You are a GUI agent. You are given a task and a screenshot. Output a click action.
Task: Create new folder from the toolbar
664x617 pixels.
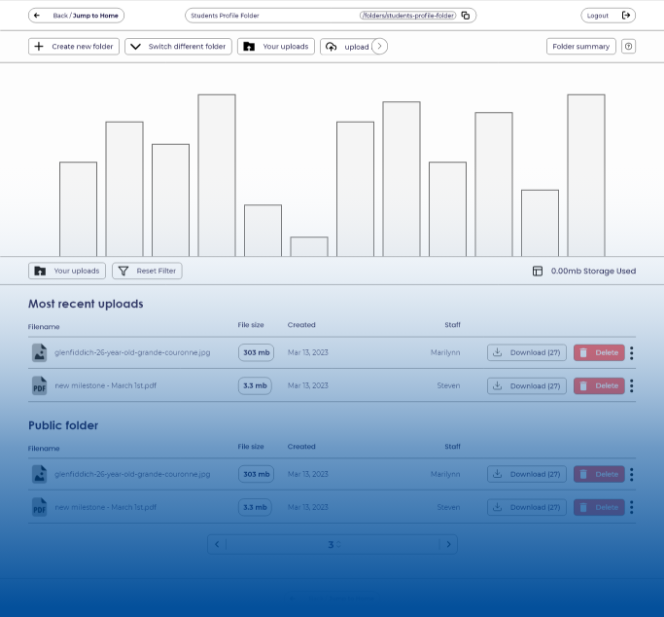73,47
